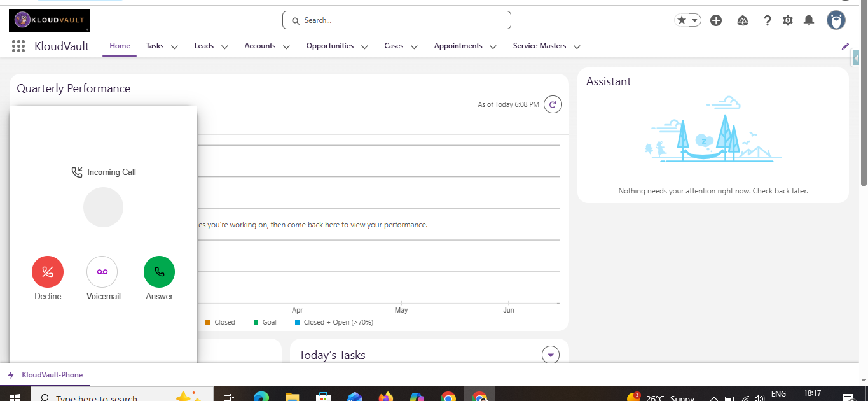Screen dimensions: 868x401
Task: Decline the incoming call
Action: 48,272
